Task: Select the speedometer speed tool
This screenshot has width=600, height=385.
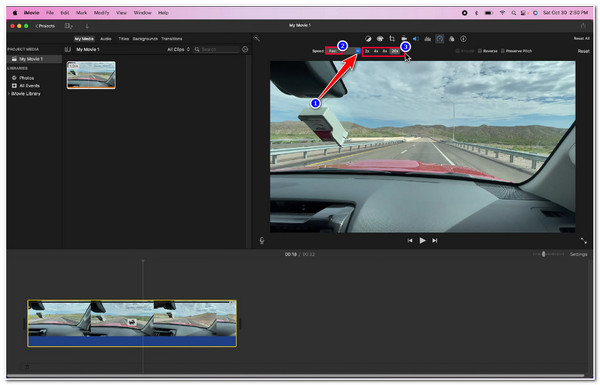Action: 440,39
